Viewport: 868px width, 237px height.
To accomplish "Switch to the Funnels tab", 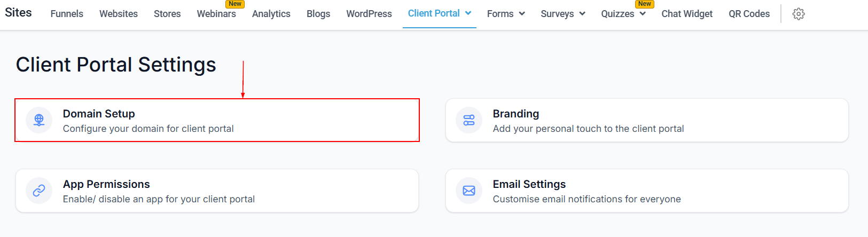I will [67, 14].
